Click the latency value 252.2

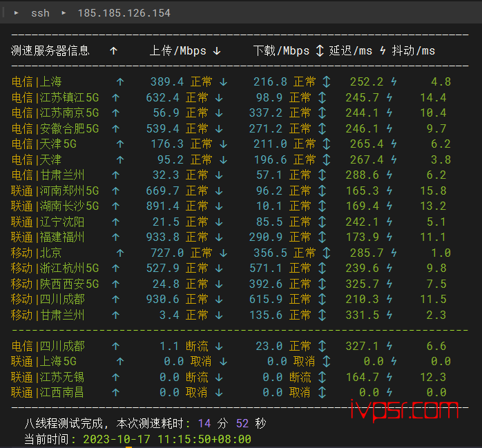(x=367, y=81)
